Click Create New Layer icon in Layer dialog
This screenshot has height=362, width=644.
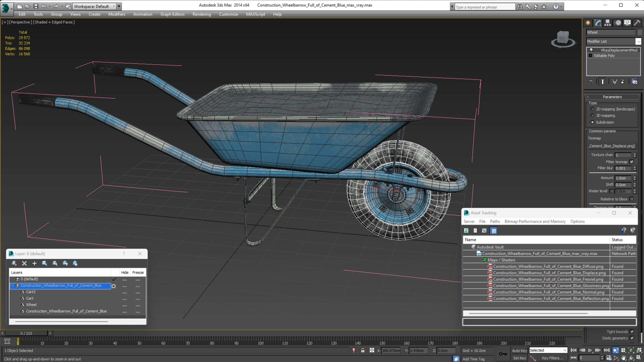[14, 263]
